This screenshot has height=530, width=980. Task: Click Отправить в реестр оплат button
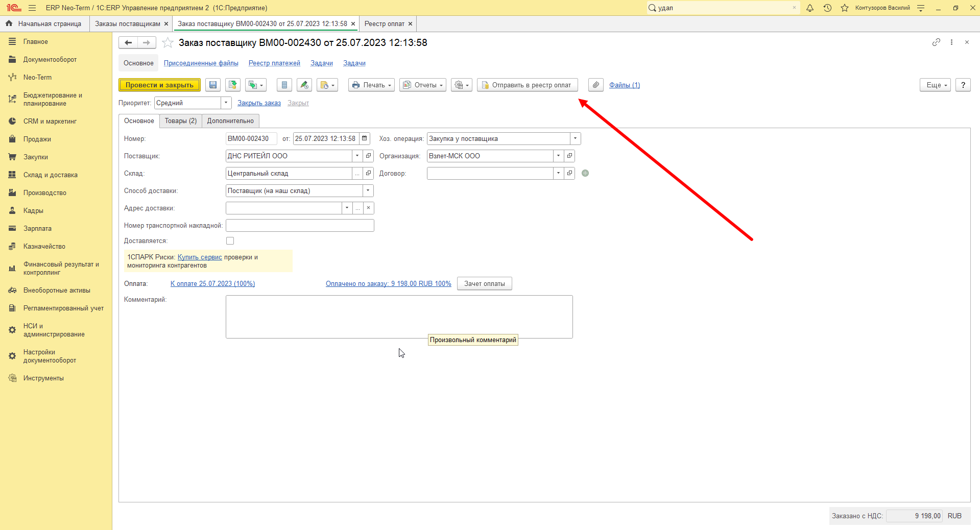(x=528, y=85)
